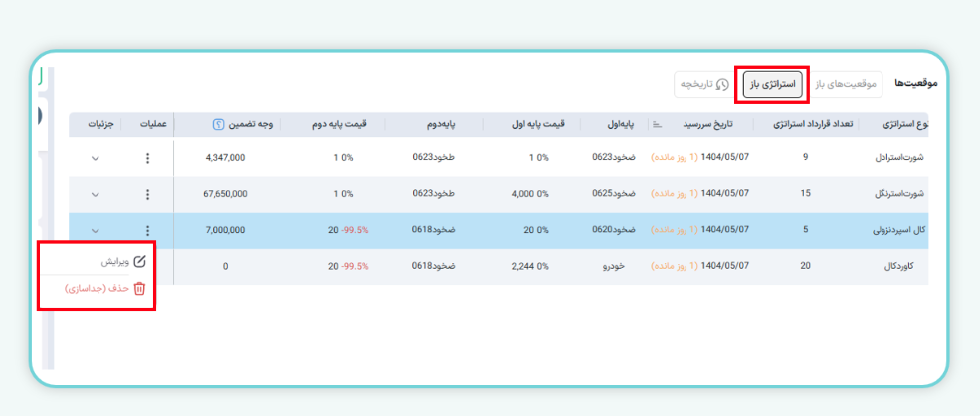
Task: Choose ویرایش from the actions menu
Action: 115,262
